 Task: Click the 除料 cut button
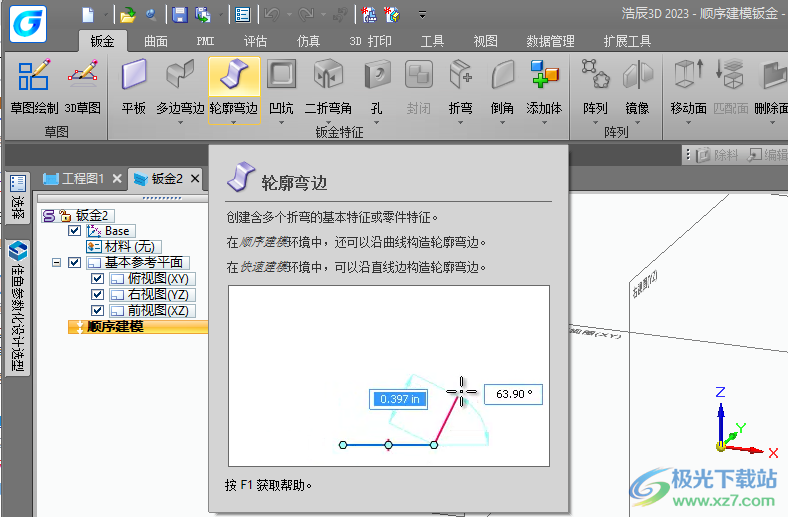(718, 155)
